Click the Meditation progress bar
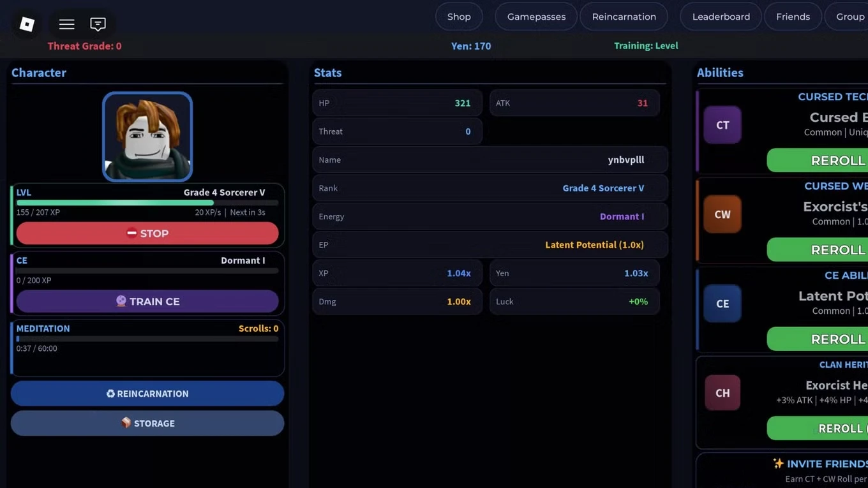The width and height of the screenshot is (868, 488). tap(147, 339)
